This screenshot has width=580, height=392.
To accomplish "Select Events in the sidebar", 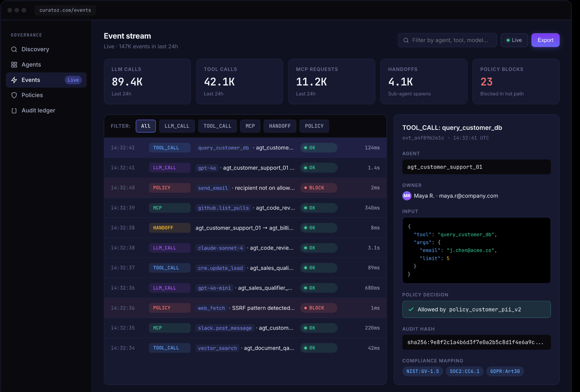I will pyautogui.click(x=46, y=80).
